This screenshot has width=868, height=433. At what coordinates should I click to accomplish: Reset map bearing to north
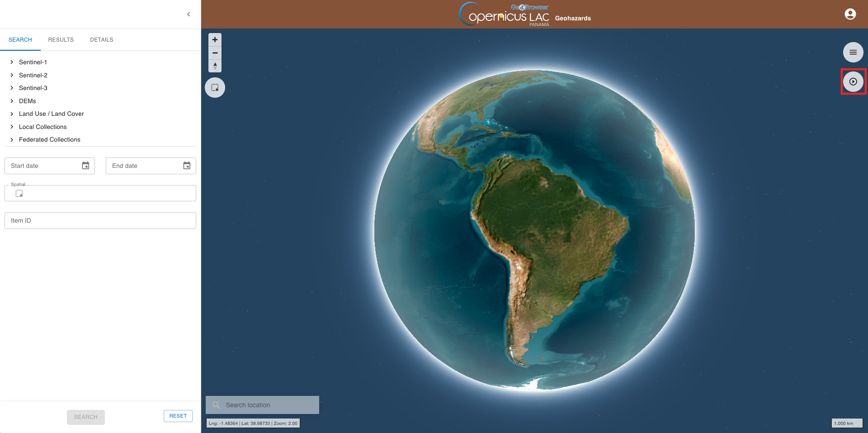[215, 66]
